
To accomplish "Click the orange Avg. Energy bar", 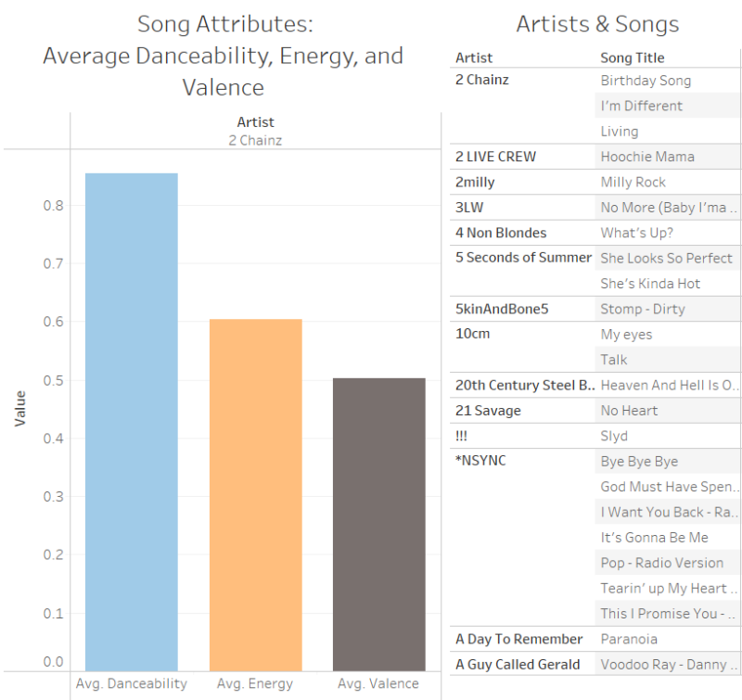I will [255, 494].
